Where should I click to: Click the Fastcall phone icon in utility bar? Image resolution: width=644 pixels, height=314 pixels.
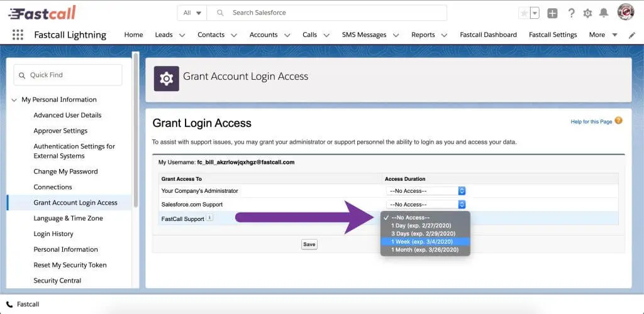pos(10,305)
